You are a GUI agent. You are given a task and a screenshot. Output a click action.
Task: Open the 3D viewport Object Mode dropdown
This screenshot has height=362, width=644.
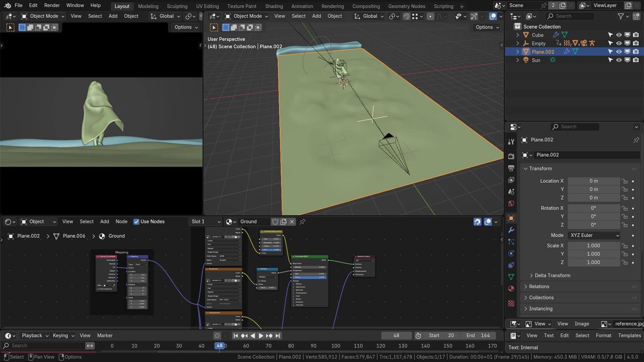click(x=247, y=16)
